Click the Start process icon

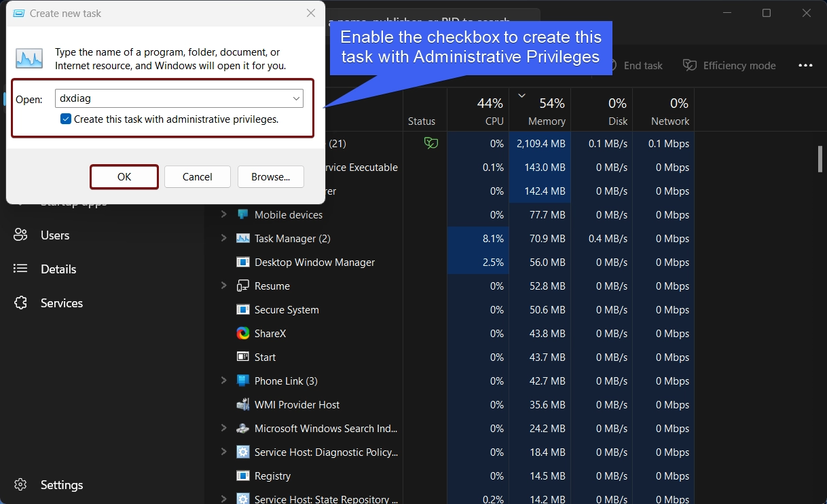tap(242, 357)
